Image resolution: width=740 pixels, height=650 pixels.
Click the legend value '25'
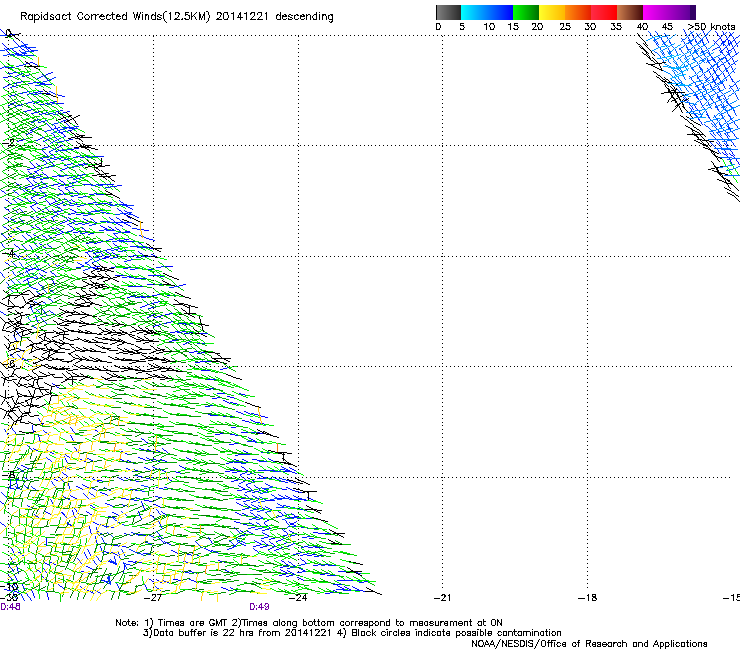click(565, 27)
